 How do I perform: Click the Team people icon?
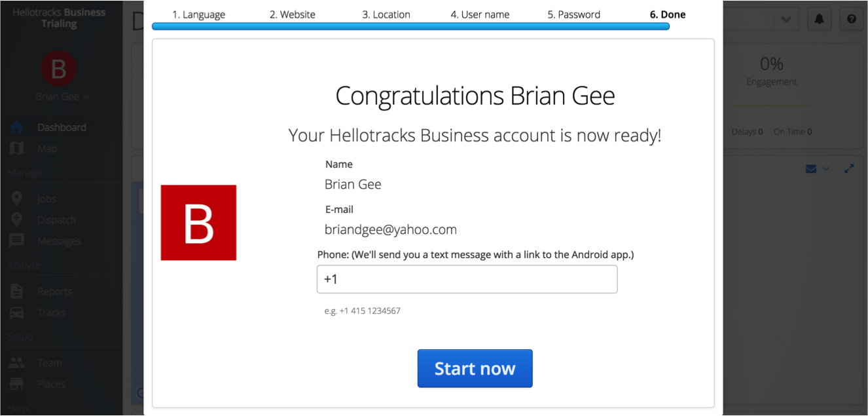click(17, 363)
